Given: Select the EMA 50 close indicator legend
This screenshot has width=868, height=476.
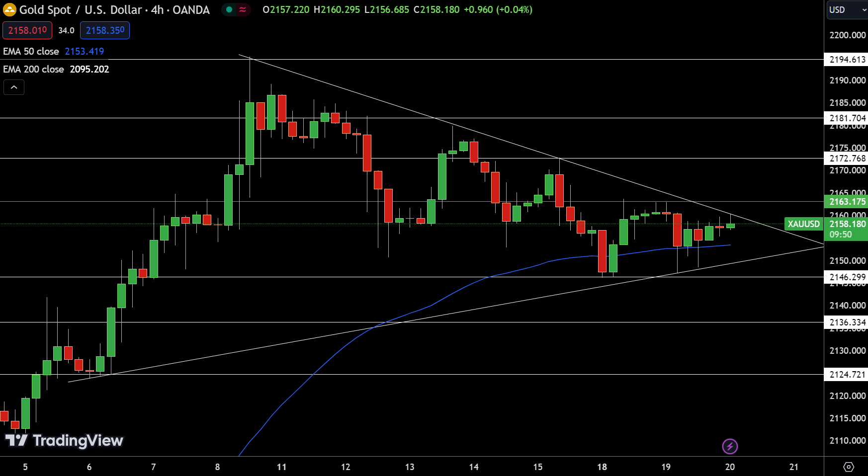Looking at the screenshot, I should (x=31, y=51).
